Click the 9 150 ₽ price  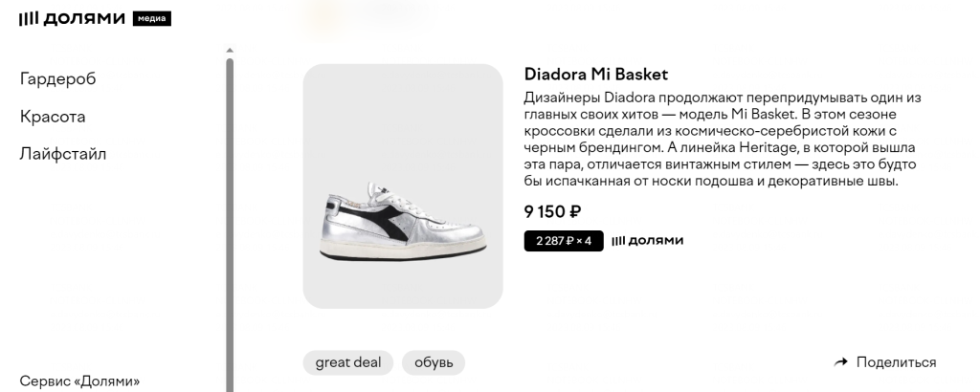tap(552, 212)
